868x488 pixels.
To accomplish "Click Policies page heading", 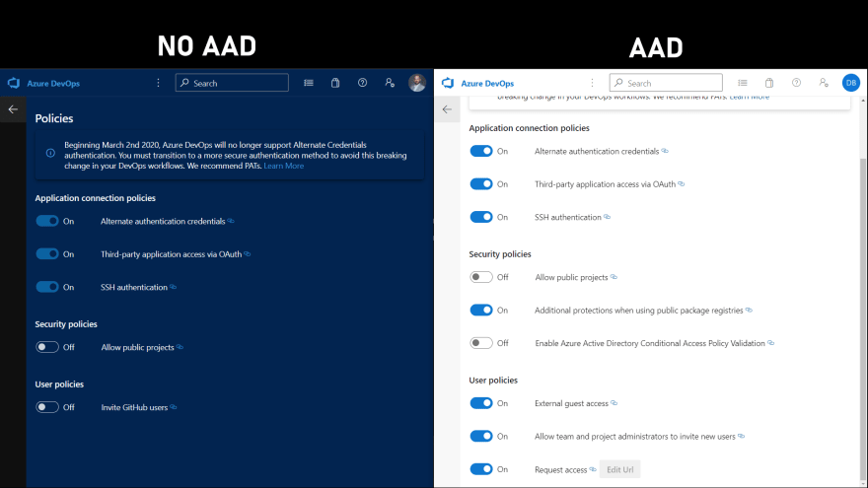I will (x=54, y=118).
